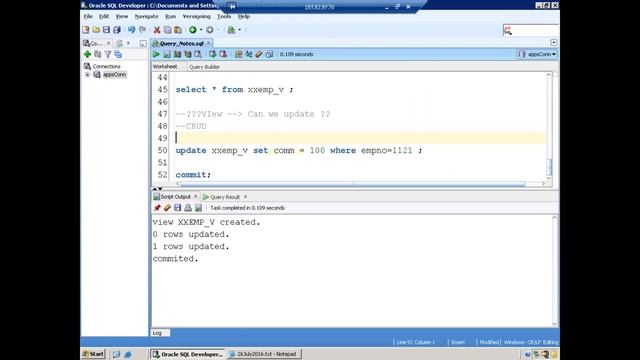Open the View menu
The height and width of the screenshot is (360, 640).
(122, 16)
